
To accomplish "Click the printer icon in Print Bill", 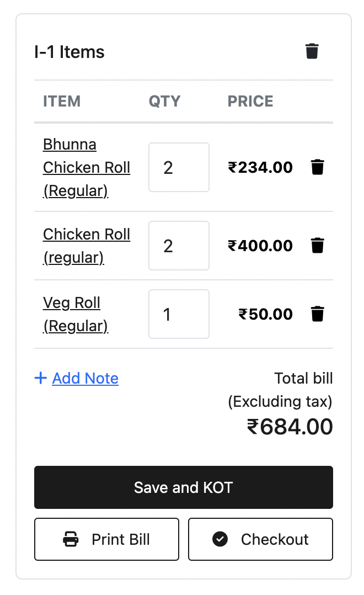I will click(71, 539).
